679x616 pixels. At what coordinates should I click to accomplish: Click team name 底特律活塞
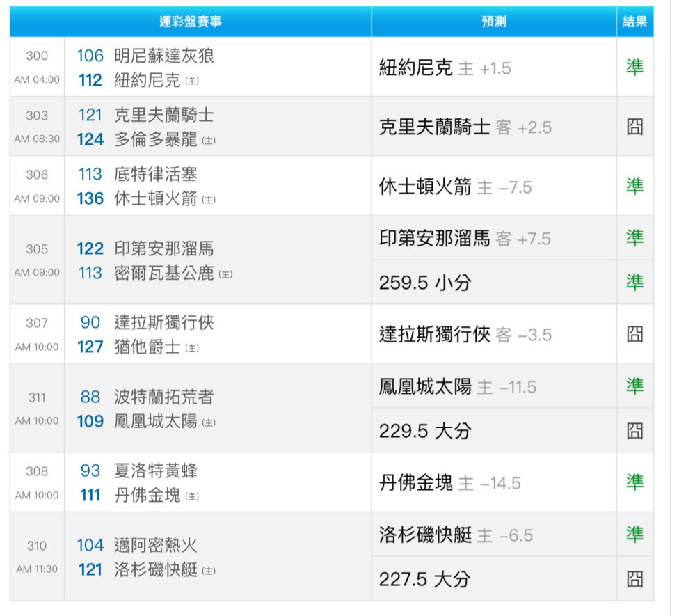[156, 174]
